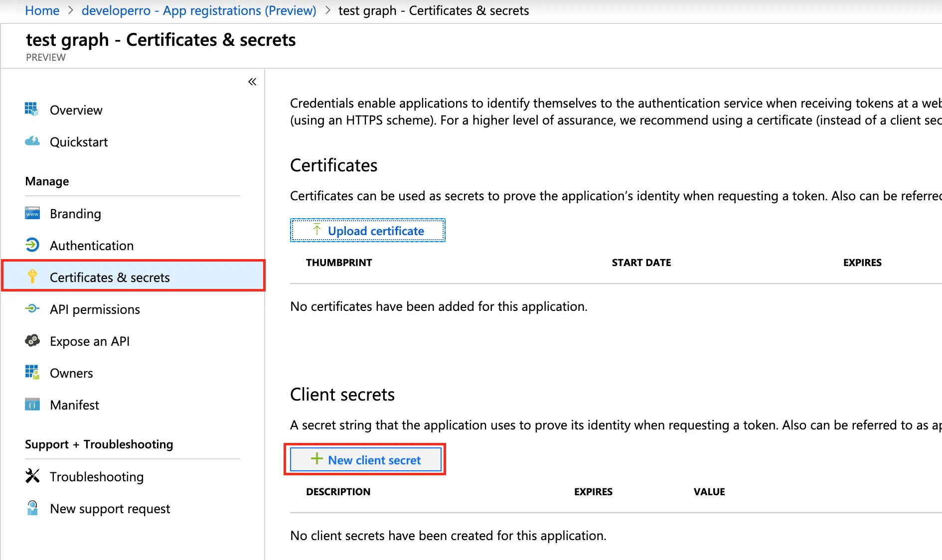942x560 pixels.
Task: Click the Quickstart cloud icon
Action: [32, 141]
